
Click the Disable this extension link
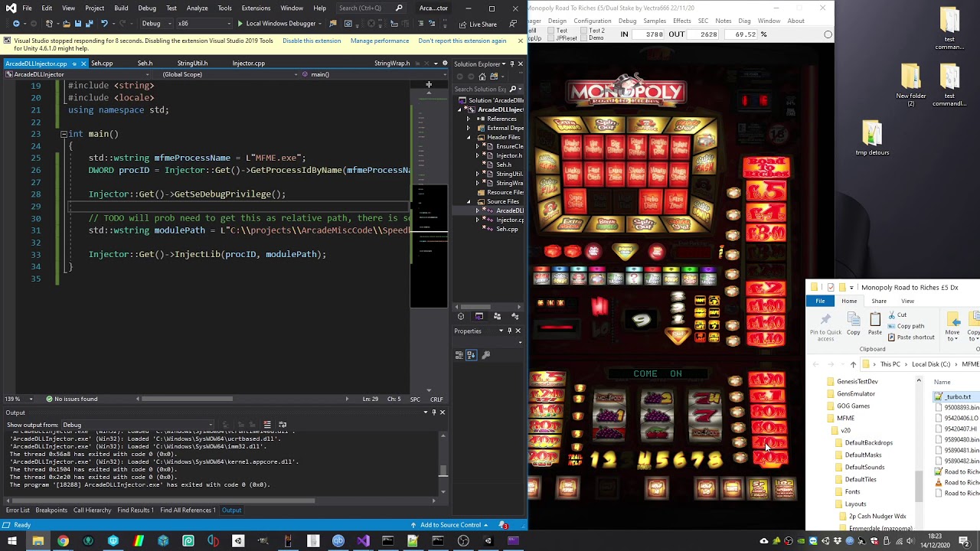[x=312, y=41]
